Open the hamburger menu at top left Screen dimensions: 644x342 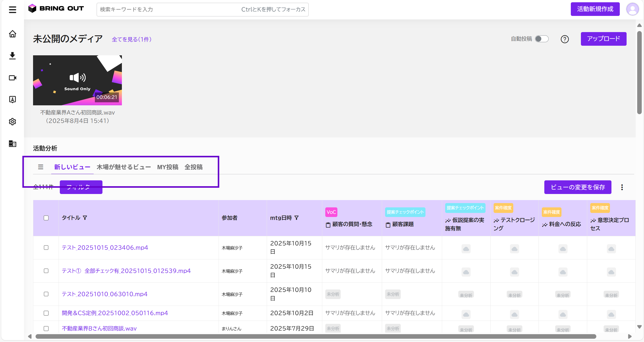tap(12, 10)
